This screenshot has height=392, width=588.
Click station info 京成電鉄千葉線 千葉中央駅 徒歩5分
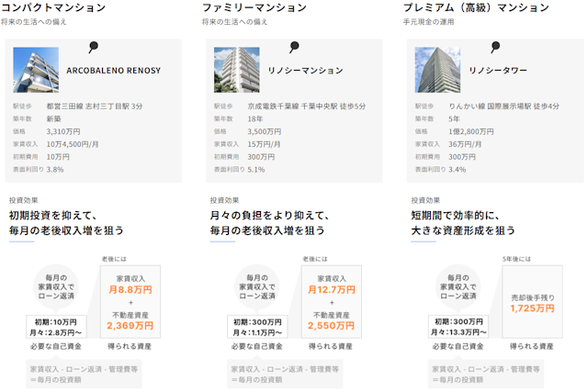point(306,106)
